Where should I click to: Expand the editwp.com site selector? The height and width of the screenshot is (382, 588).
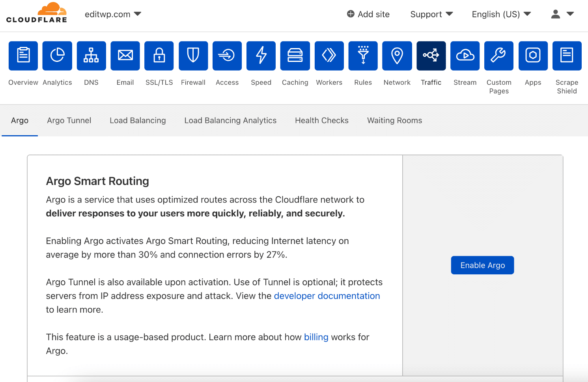(x=113, y=14)
